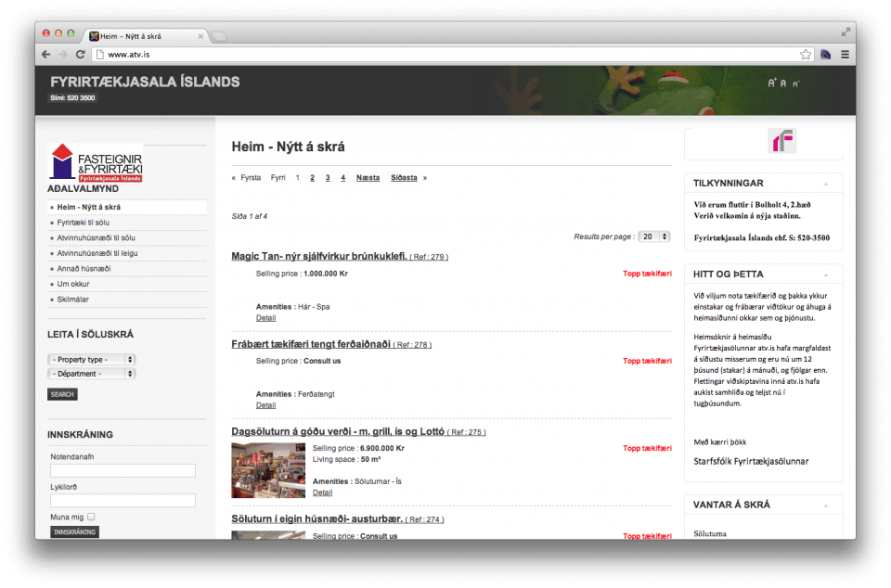
Task: Click the Fasteignir & Fyrirtæki logo
Action: [96, 162]
